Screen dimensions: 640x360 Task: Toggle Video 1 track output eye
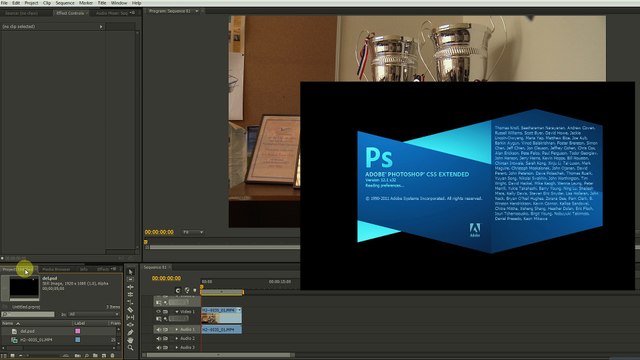[x=158, y=311]
